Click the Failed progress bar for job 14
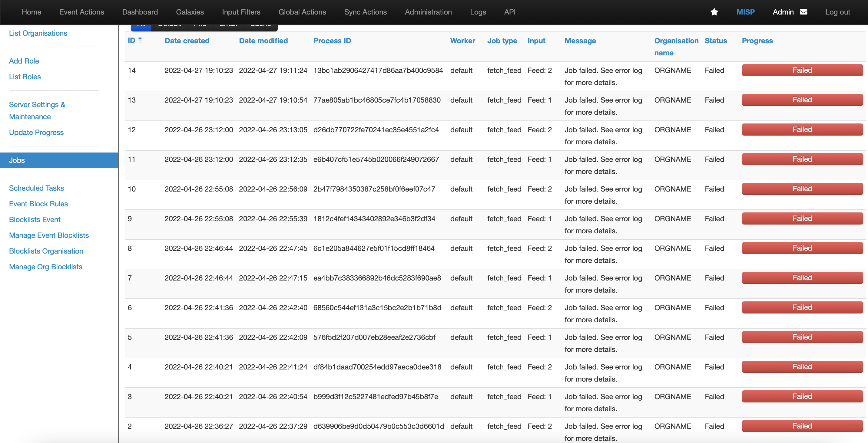This screenshot has width=868, height=443. click(802, 71)
